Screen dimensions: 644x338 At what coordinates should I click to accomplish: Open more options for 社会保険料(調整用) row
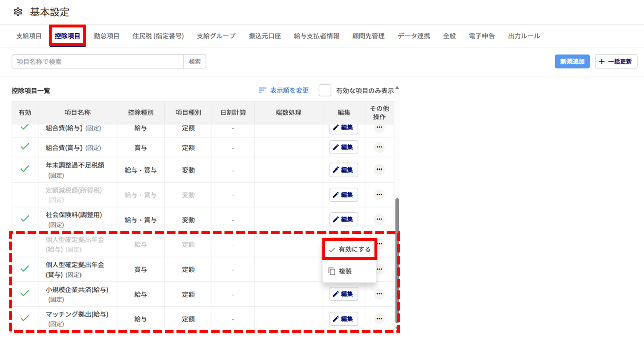[x=379, y=219]
